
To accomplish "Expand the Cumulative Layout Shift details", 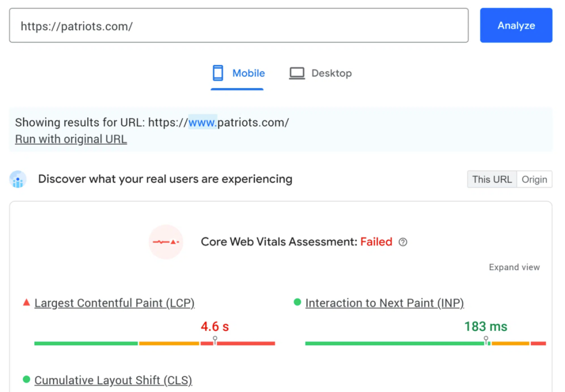I will tap(113, 380).
